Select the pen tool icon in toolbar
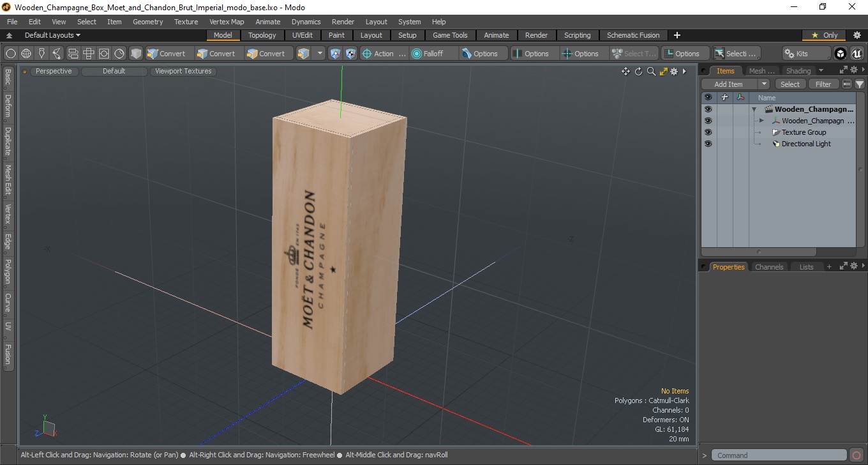The width and height of the screenshot is (868, 465). click(x=41, y=54)
